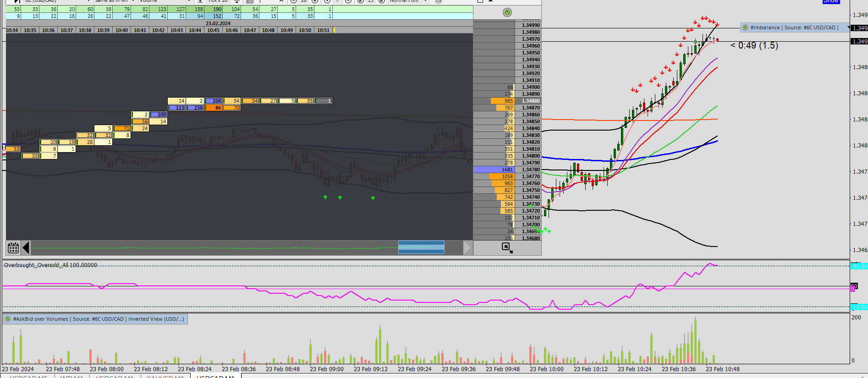Click the 23.02.2024 date label
Image resolution: width=868 pixels, height=378 pixels.
point(218,23)
